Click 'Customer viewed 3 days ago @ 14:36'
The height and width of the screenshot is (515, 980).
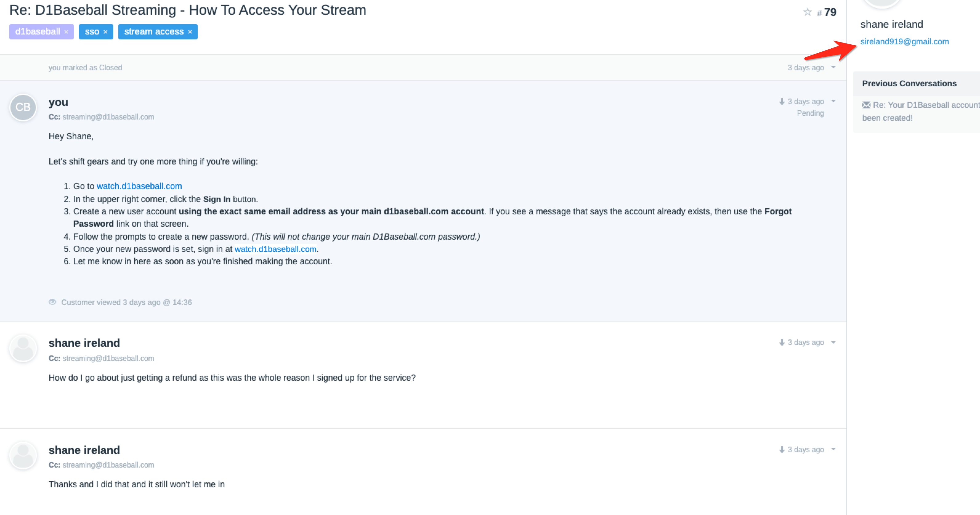[126, 302]
